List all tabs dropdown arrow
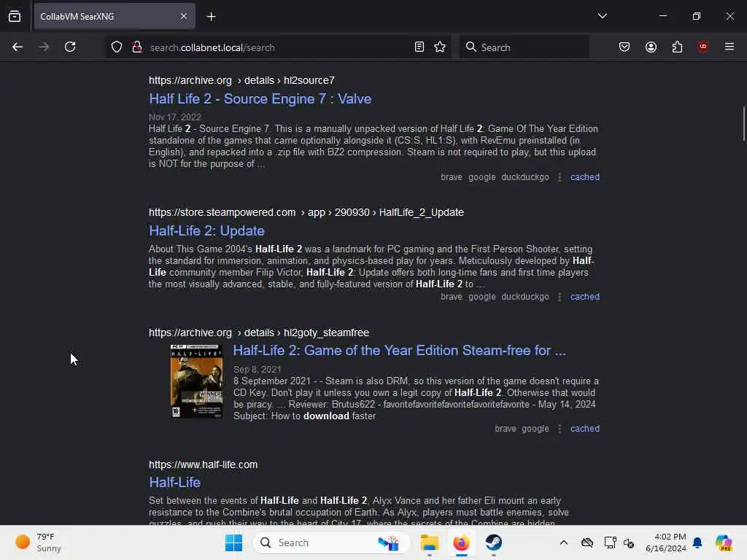The width and height of the screenshot is (747, 560). click(x=602, y=16)
